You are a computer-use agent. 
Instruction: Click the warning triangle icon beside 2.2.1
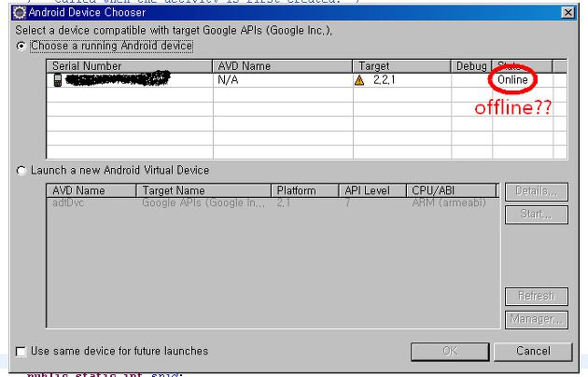coord(359,80)
